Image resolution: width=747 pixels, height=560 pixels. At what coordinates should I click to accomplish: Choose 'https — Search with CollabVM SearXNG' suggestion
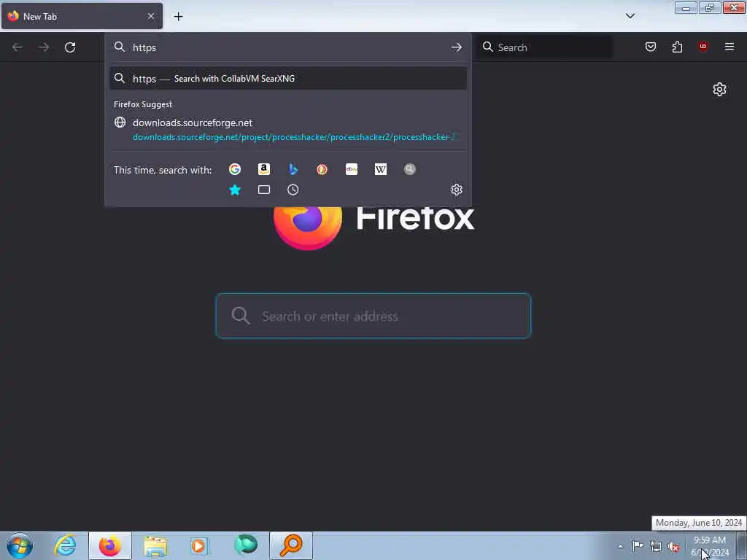coord(287,79)
